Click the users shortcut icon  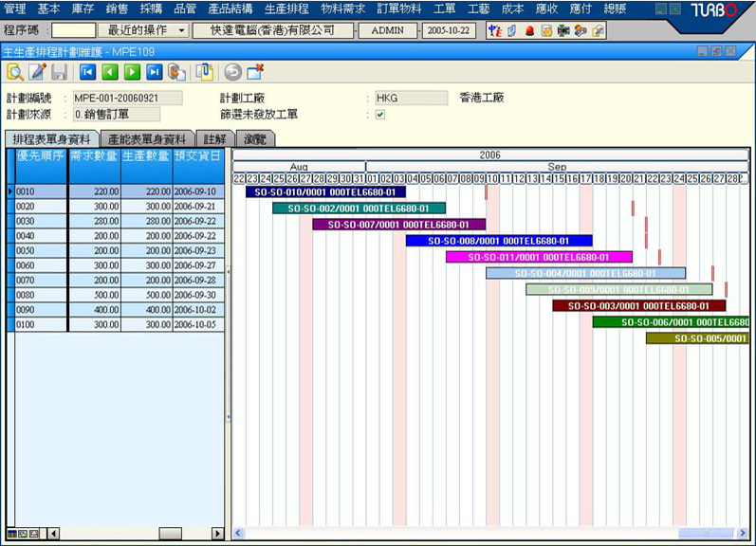click(581, 31)
